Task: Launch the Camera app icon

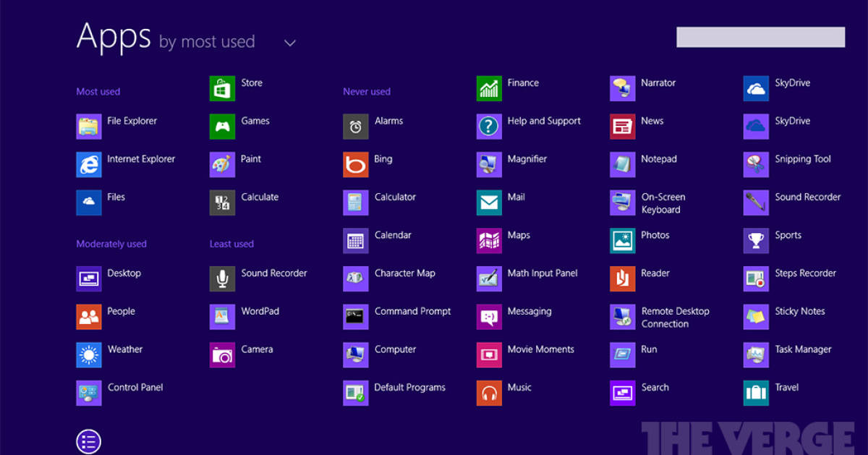Action: coord(222,354)
